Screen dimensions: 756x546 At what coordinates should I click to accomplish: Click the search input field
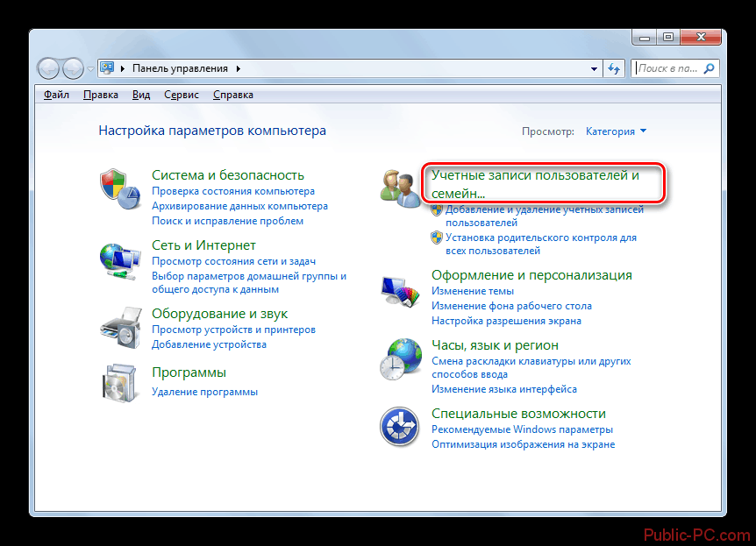pos(668,68)
